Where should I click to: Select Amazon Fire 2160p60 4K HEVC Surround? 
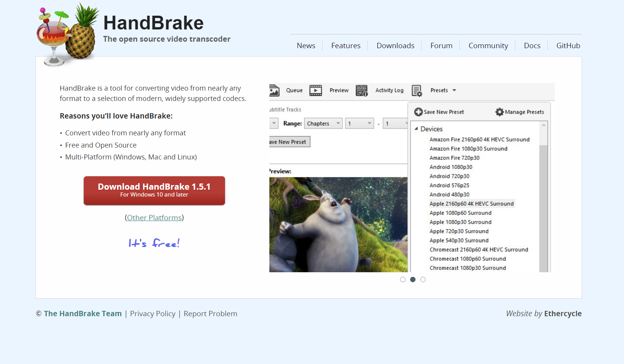479,140
